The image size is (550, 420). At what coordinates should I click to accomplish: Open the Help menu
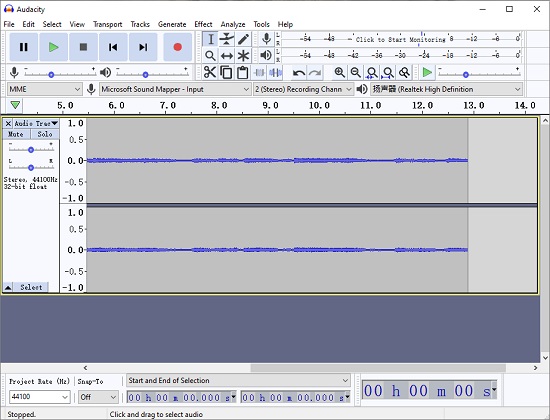click(285, 24)
